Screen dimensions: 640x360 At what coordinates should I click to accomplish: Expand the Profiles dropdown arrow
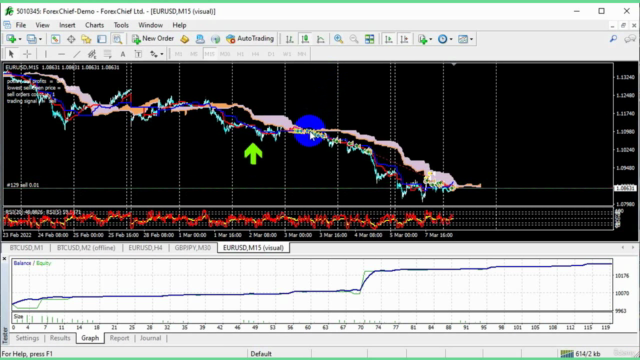40,39
